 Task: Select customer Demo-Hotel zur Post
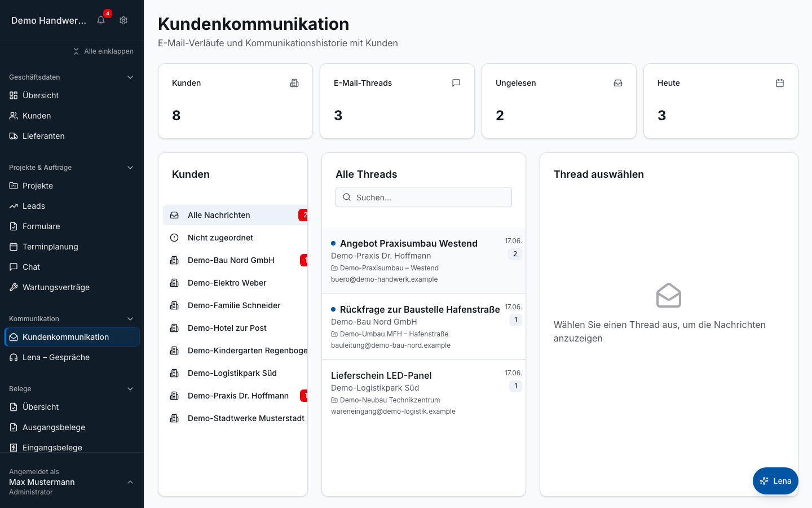(x=235, y=328)
